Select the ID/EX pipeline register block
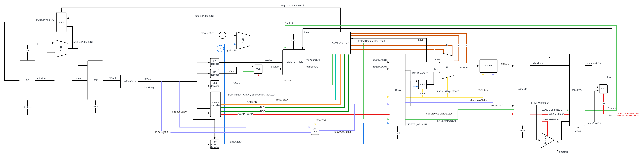644x158 pixels. [x=398, y=90]
